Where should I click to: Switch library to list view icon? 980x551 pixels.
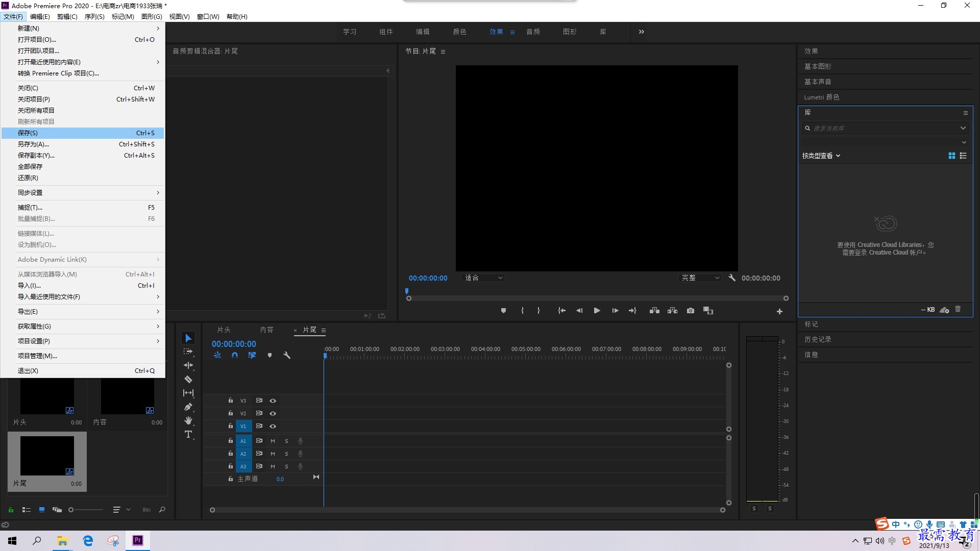click(x=963, y=156)
